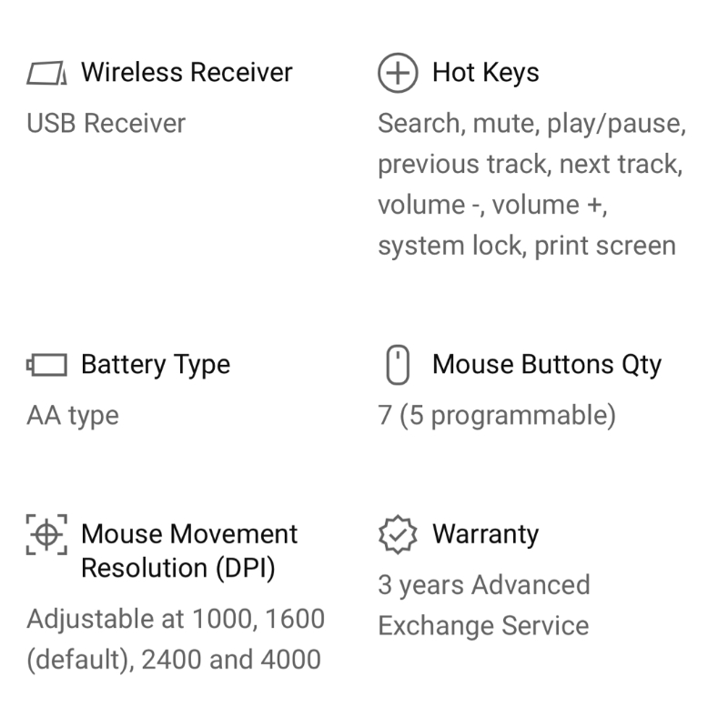
Task: Click the Mouse Buttons Qty mouse icon
Action: coord(398,366)
